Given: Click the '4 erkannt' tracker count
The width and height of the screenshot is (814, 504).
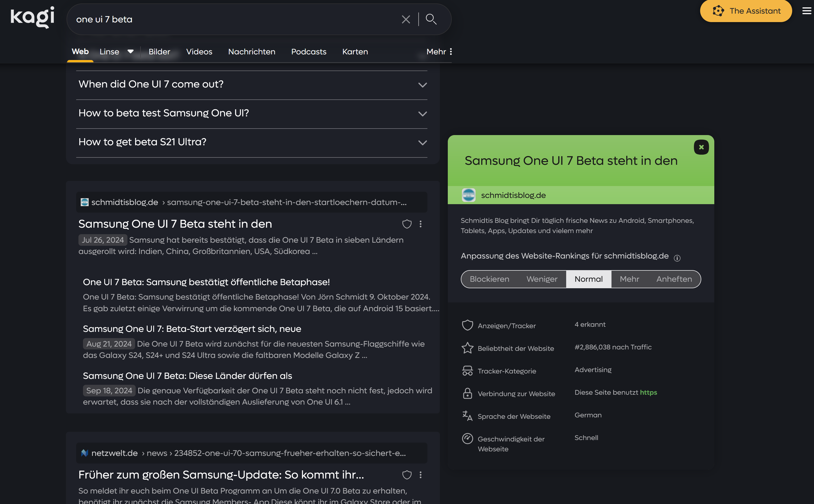Looking at the screenshot, I should [590, 324].
